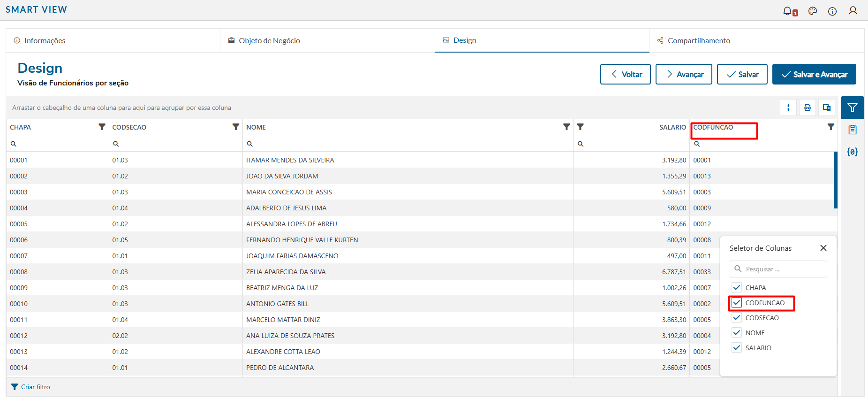Uncheck CHAPA in column selector
The width and height of the screenshot is (868, 400).
[737, 287]
